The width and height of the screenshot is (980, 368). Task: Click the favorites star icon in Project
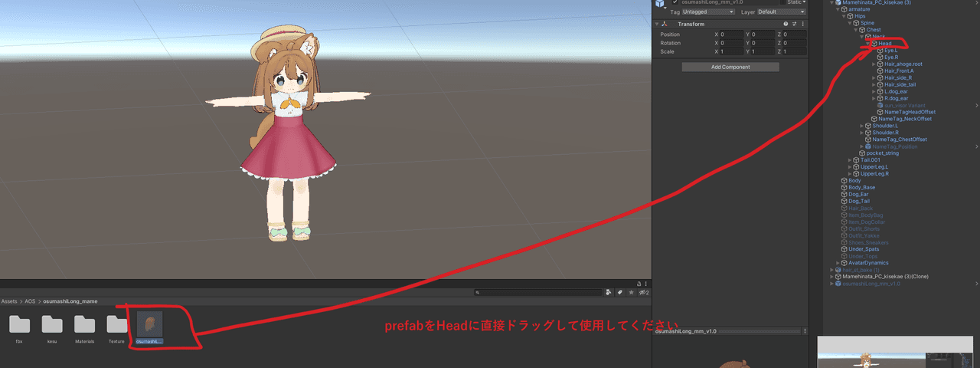[x=631, y=292]
